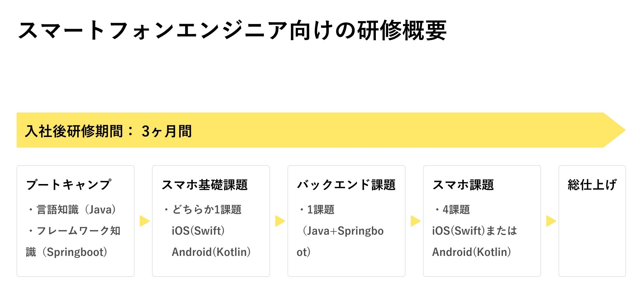The image size is (644, 298).
Task: Click the スマホ課題 card heading
Action: [463, 185]
